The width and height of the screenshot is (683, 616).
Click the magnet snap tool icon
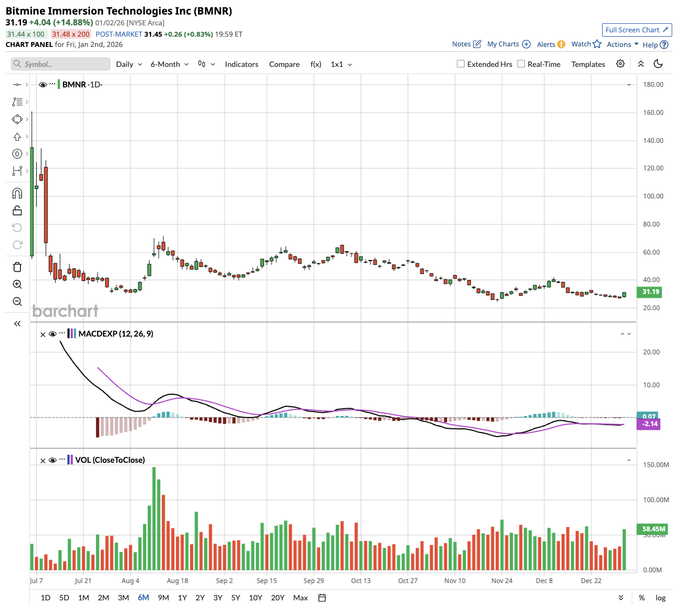point(17,193)
